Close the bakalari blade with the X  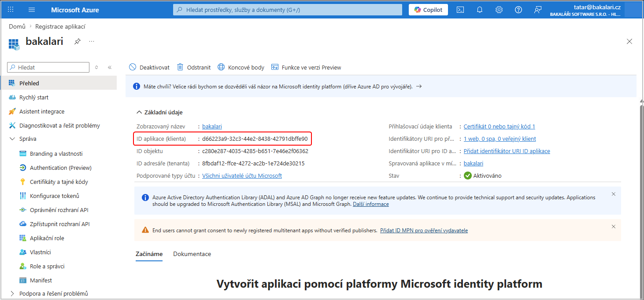[629, 41]
